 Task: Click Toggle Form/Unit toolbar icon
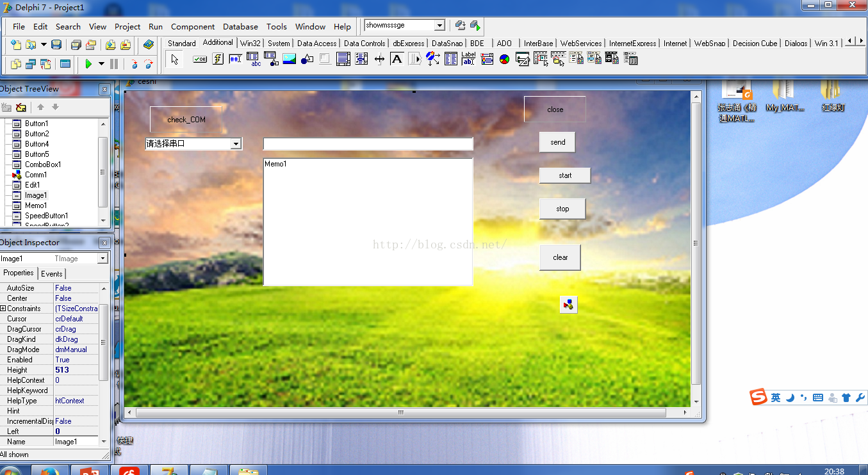(45, 64)
